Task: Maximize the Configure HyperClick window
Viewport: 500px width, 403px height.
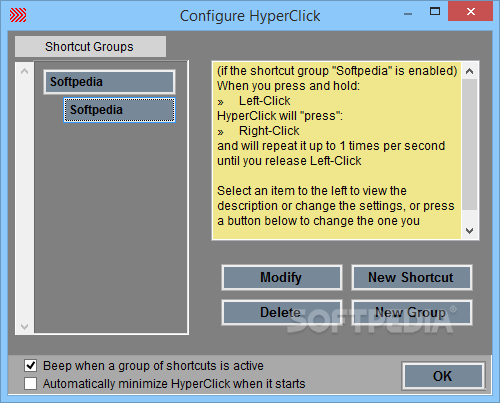Action: [x=435, y=12]
